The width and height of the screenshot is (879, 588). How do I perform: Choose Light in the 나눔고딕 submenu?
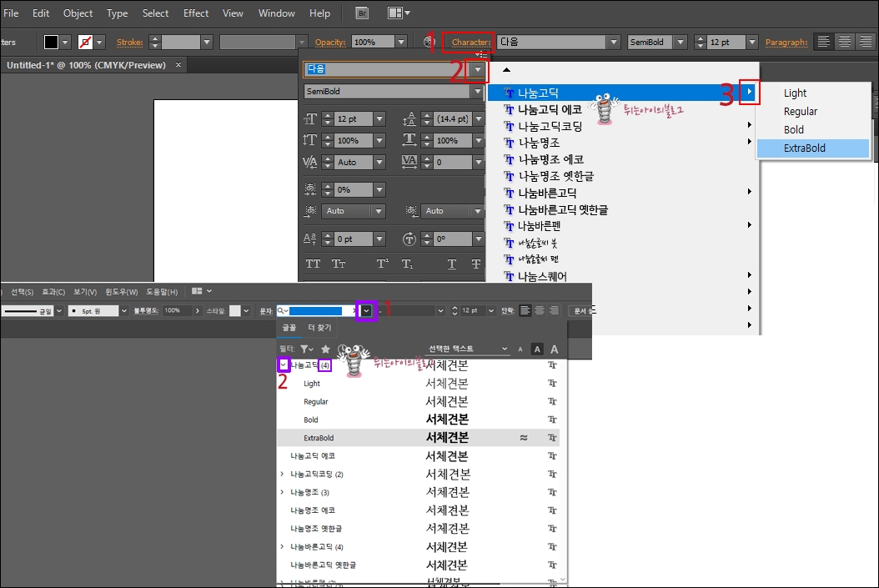[x=812, y=93]
